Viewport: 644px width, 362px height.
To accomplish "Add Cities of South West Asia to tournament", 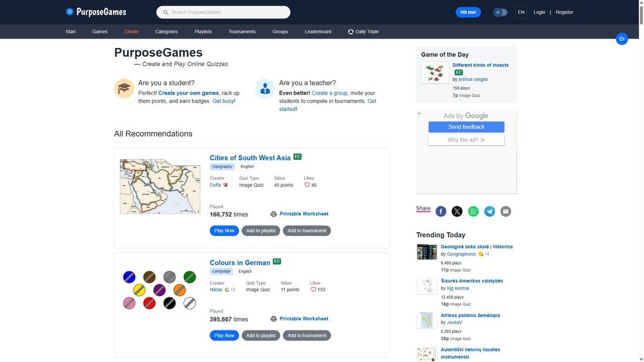I will pos(307,230).
